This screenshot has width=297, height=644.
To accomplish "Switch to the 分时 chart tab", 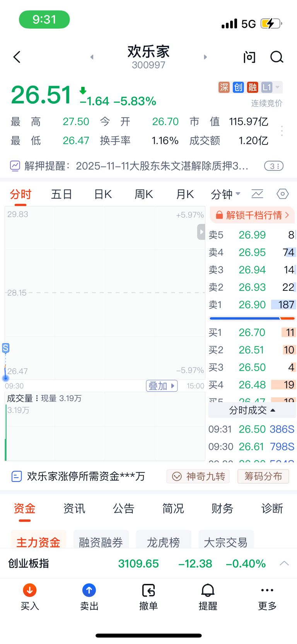I will click(20, 194).
